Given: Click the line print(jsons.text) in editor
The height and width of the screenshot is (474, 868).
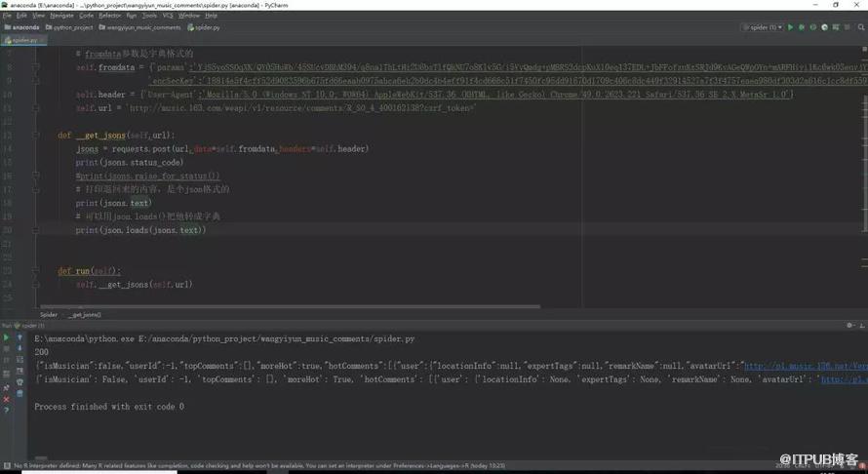Looking at the screenshot, I should click(x=113, y=203).
